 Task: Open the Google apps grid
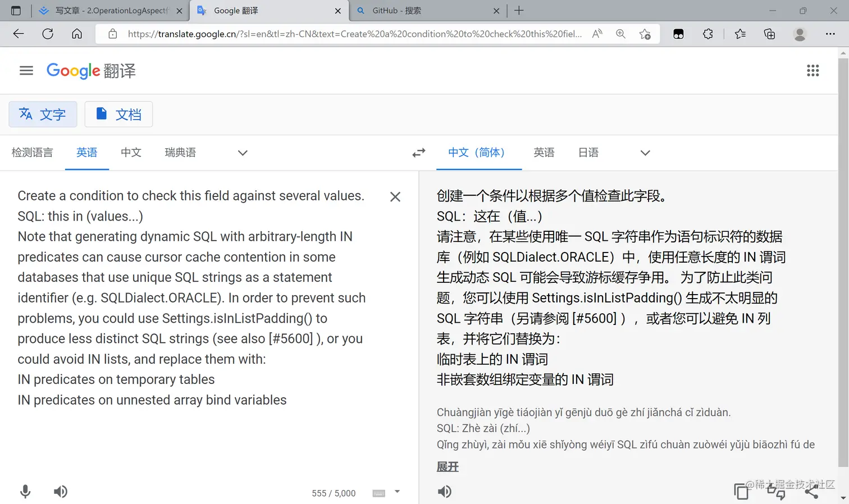[813, 71]
